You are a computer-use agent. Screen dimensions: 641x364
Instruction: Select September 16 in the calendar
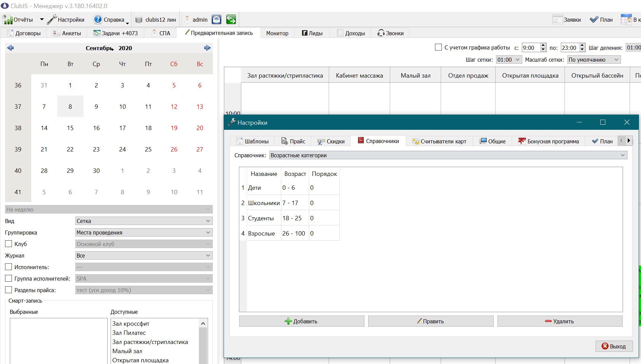pos(96,128)
